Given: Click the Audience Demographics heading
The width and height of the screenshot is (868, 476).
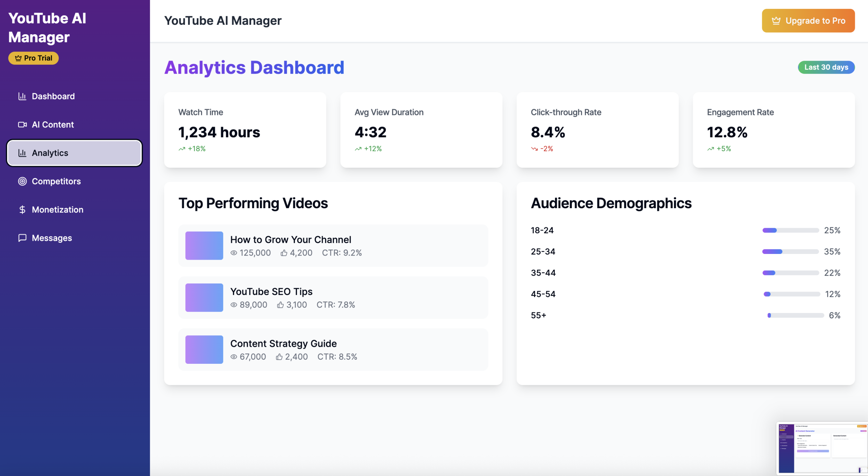Looking at the screenshot, I should pos(611,203).
